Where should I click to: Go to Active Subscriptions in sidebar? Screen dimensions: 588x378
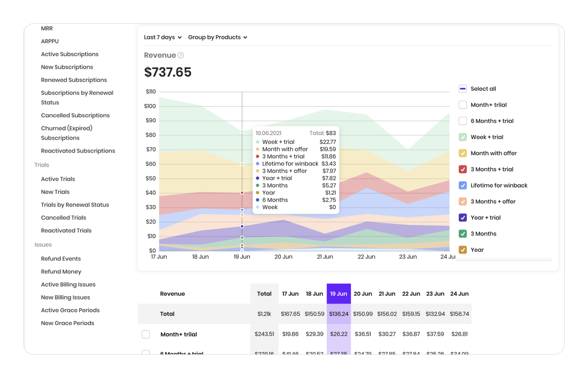click(x=70, y=54)
